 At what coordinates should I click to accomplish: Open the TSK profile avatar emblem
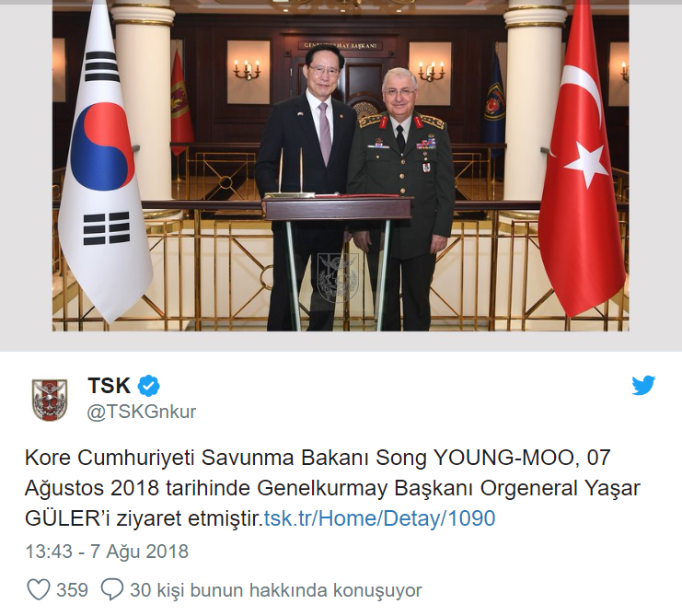tap(50, 400)
